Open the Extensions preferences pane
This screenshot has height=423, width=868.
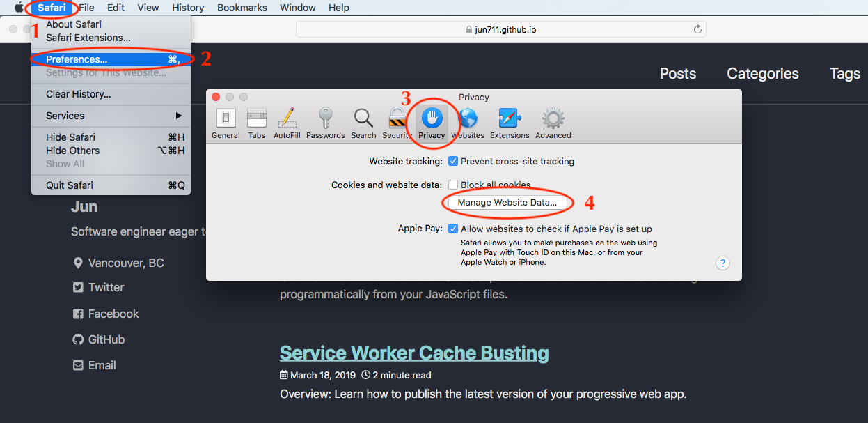(x=510, y=123)
